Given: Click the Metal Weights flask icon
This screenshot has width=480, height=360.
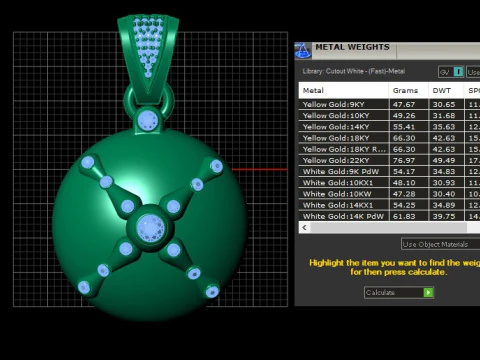Looking at the screenshot, I should (x=303, y=51).
